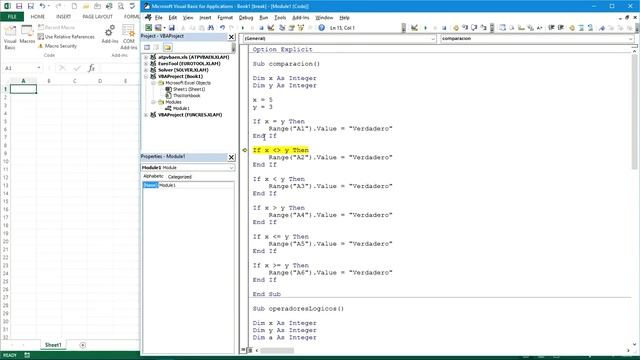Open the Debug menu

coord(246,18)
